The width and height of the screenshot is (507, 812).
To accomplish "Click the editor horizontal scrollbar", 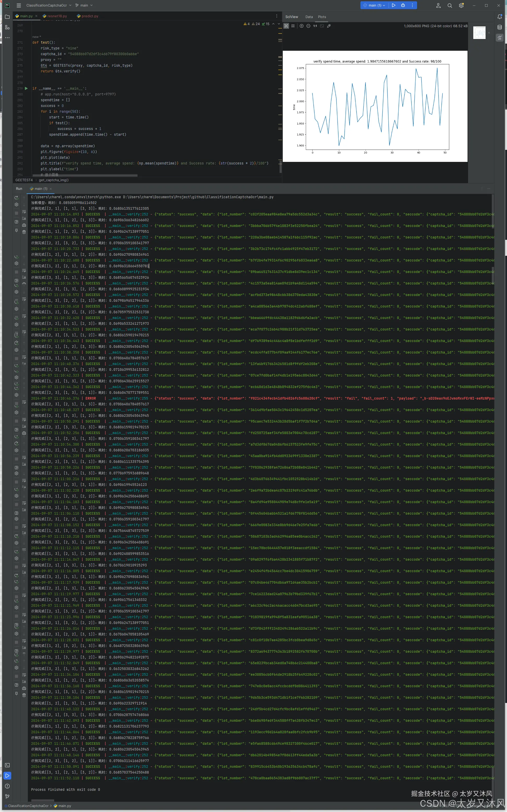I will tap(85, 175).
